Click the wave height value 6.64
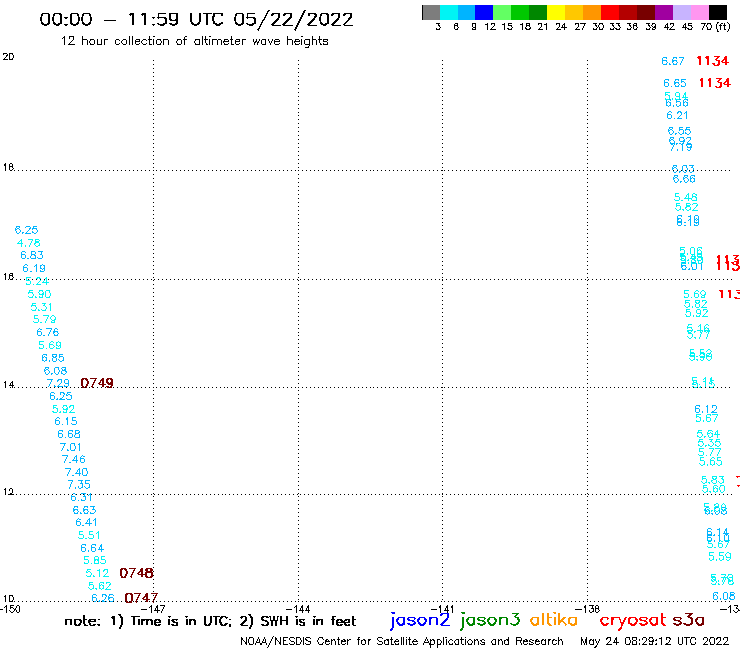The image size is (740, 650). coord(92,549)
